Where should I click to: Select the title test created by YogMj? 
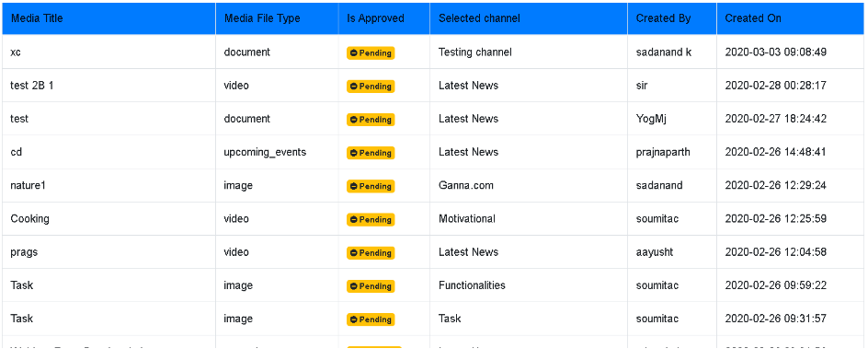pos(19,119)
